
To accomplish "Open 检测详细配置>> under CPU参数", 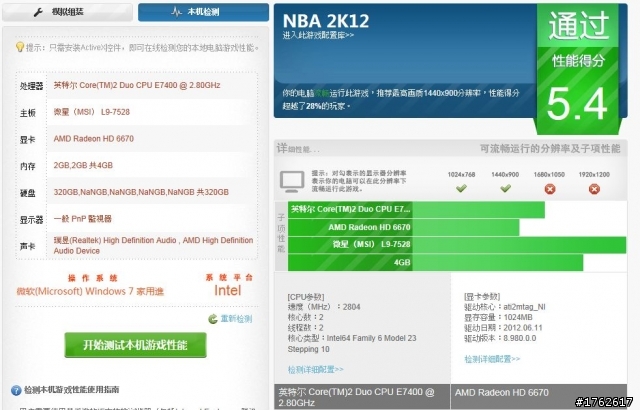I will tap(316, 370).
